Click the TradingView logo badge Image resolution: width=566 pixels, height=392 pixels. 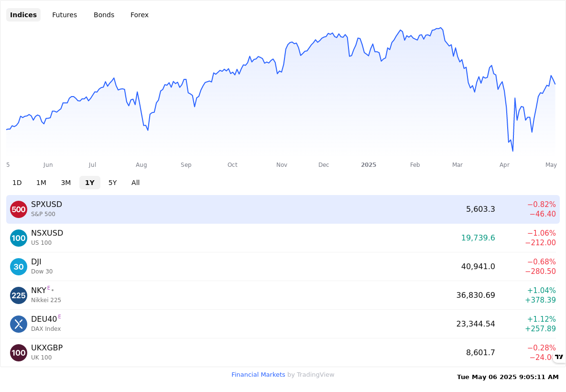(x=559, y=357)
